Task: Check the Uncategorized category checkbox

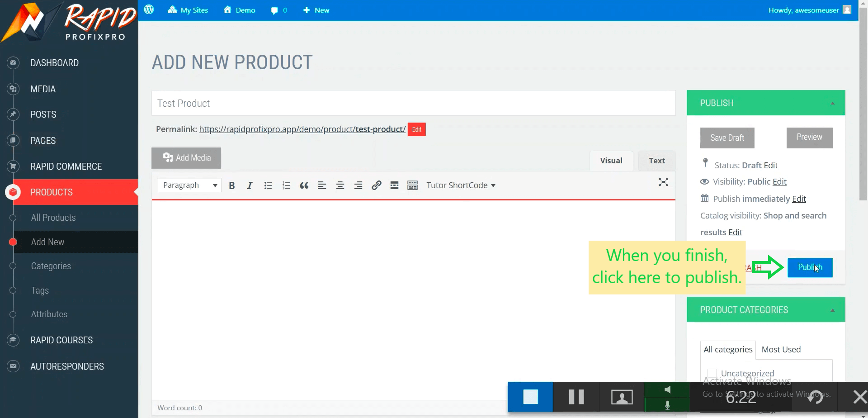Action: pos(712,374)
